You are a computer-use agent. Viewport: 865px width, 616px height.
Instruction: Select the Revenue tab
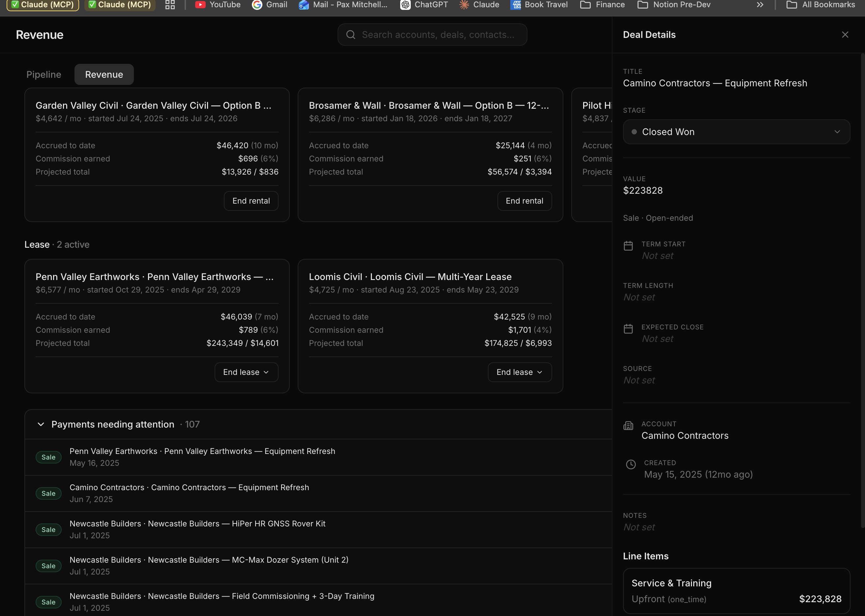pos(104,74)
